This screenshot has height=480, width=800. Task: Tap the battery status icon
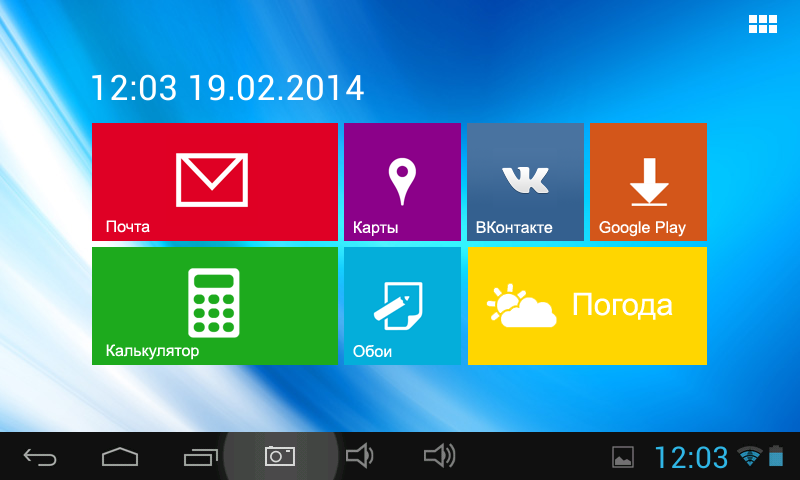click(x=776, y=457)
